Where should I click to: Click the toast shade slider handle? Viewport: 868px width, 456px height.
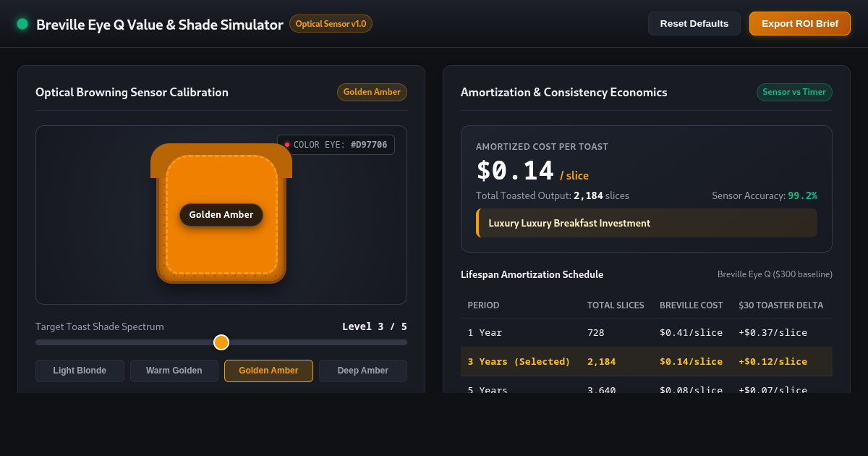(221, 342)
